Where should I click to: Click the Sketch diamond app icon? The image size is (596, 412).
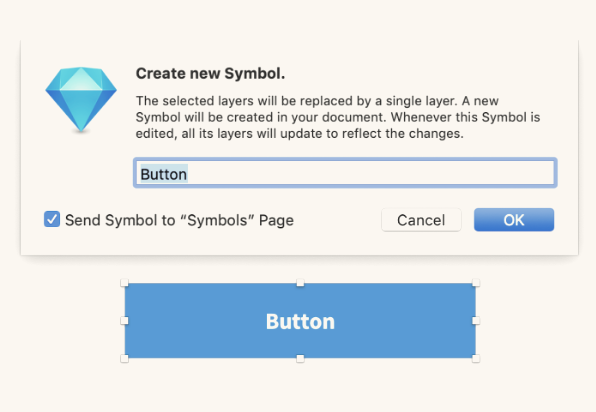click(x=81, y=100)
